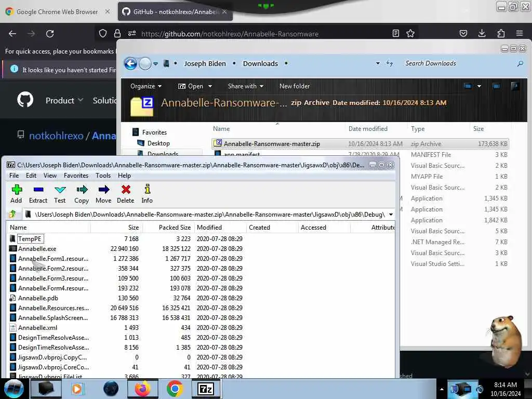Open the Organize dropdown in Explorer

pos(146,86)
